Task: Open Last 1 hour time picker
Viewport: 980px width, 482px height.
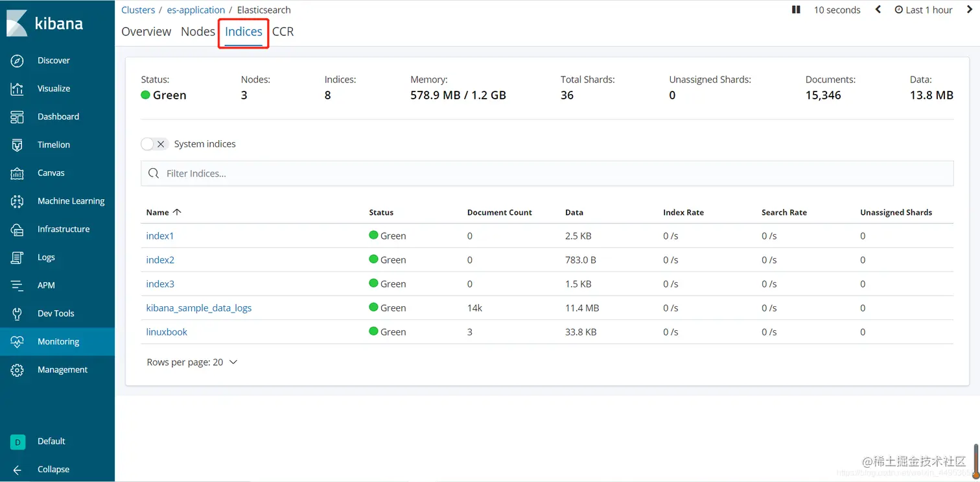Action: [924, 10]
